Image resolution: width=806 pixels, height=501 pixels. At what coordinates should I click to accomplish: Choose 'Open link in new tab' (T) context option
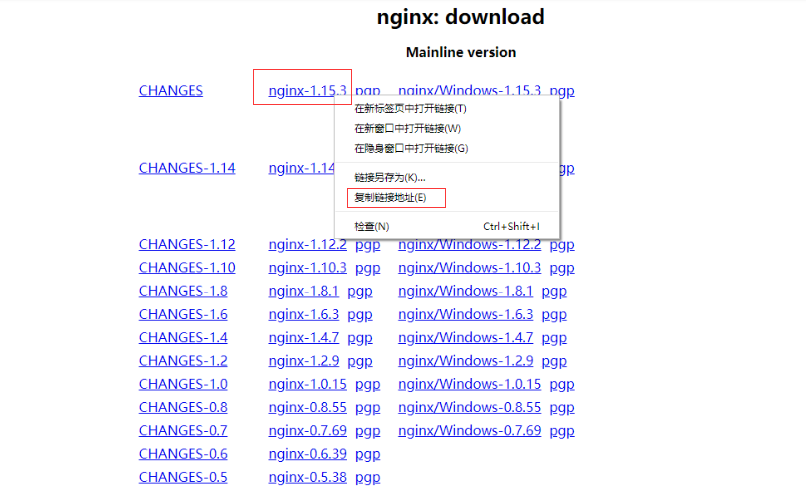click(x=410, y=108)
